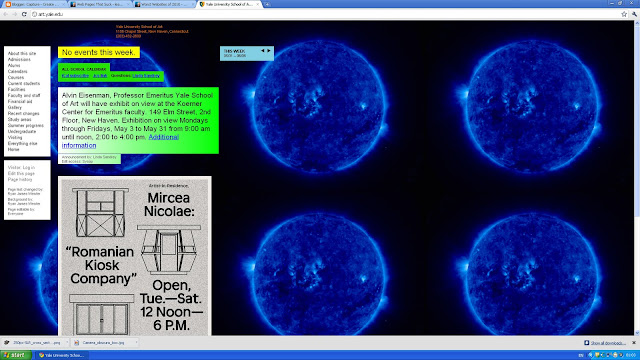This screenshot has width=640, height=360.
Task: Click the iCal subscribe link
Action: (75, 76)
